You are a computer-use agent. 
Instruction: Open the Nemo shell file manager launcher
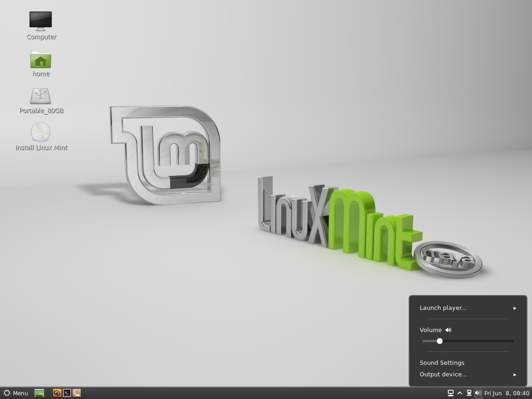77,393
